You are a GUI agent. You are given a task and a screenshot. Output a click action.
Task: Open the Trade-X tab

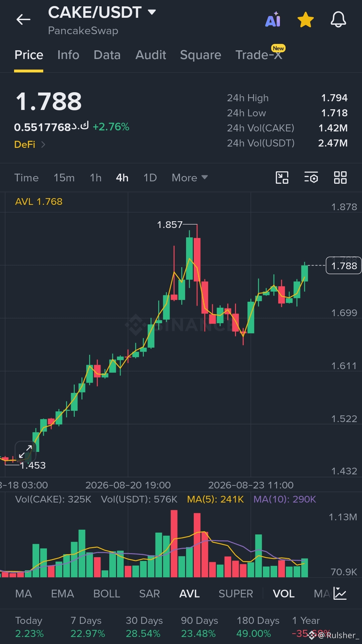point(259,55)
